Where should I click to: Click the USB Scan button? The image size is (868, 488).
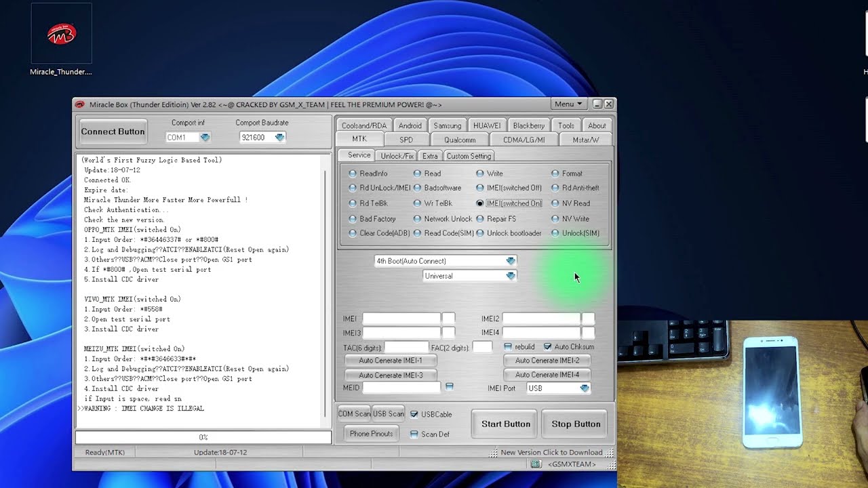coord(388,414)
